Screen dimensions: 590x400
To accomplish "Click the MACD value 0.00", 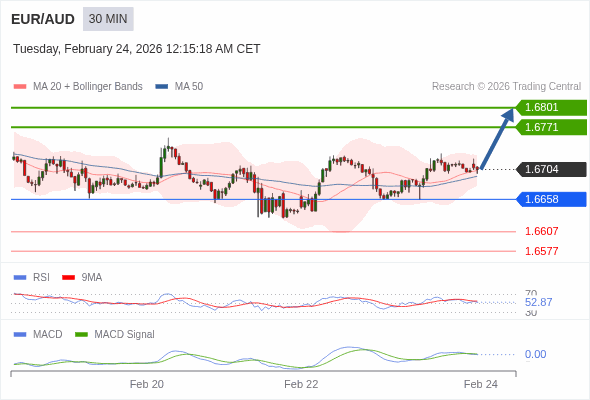I will coord(535,354).
